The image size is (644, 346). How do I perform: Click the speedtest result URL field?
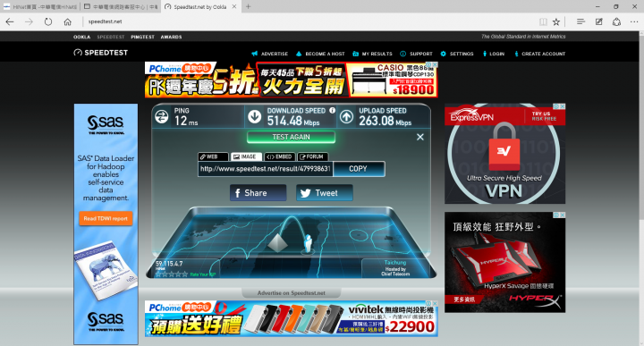(266, 169)
